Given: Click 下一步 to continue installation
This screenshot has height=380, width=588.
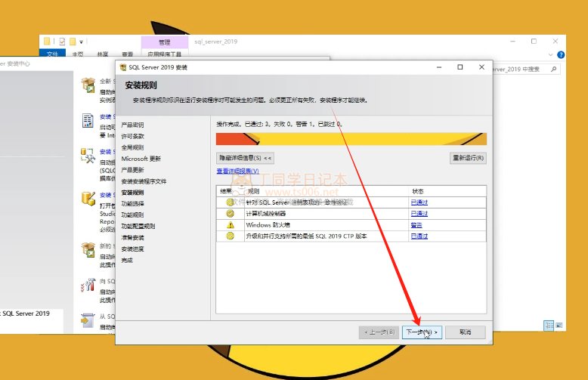Looking at the screenshot, I should click(x=421, y=332).
